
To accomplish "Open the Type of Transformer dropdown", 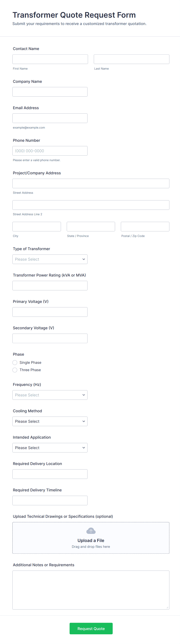I will point(50,259).
